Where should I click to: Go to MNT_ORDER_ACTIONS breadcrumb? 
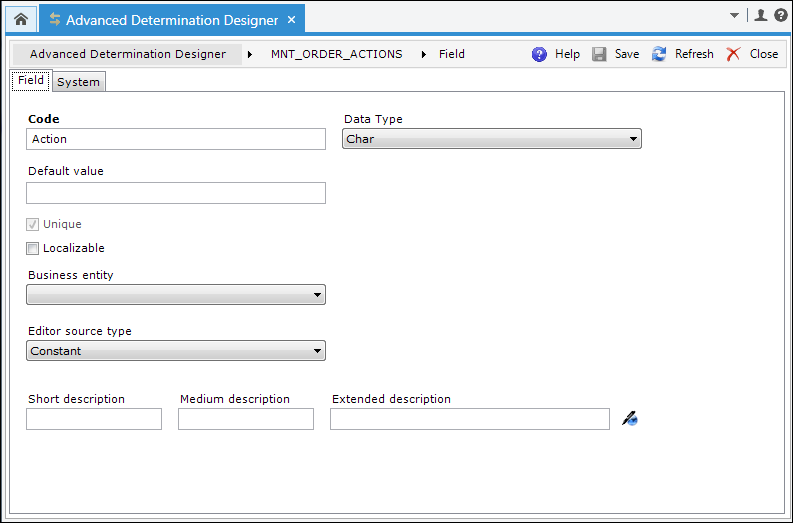[x=336, y=54]
